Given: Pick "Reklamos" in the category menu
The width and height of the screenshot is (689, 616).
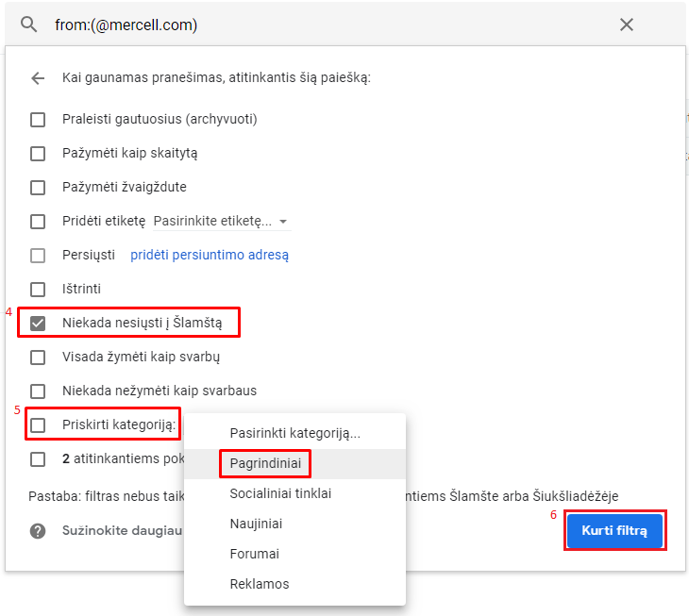Looking at the screenshot, I should 260,584.
